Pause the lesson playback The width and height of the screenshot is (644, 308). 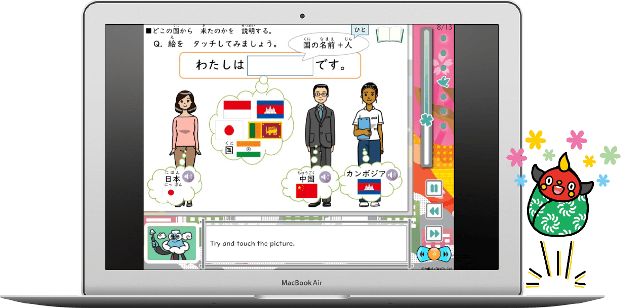pyautogui.click(x=434, y=189)
